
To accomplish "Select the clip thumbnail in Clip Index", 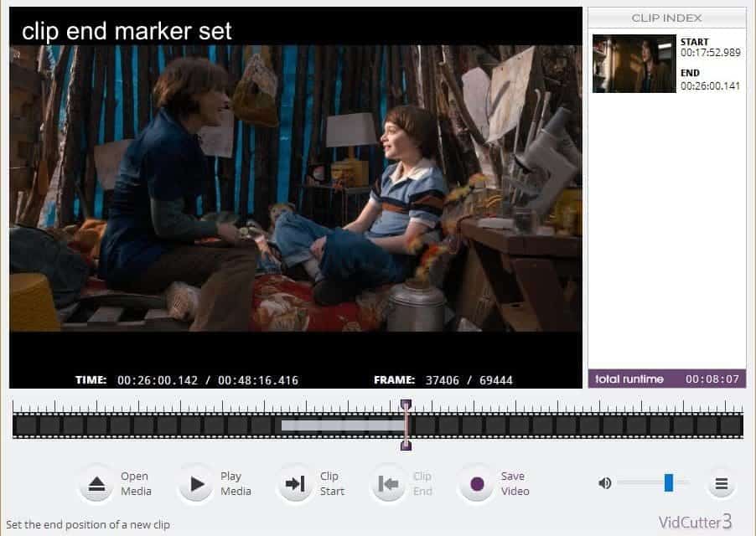I will tap(634, 63).
